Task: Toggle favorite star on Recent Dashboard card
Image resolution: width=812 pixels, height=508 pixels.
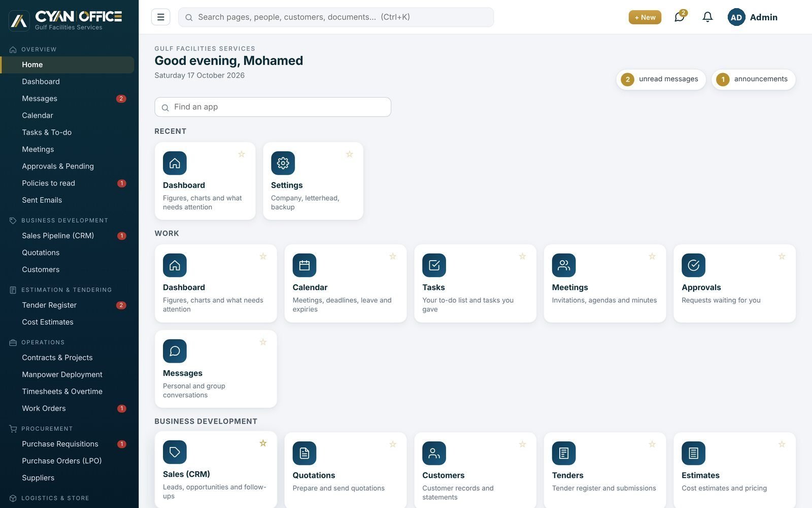Action: [x=242, y=154]
